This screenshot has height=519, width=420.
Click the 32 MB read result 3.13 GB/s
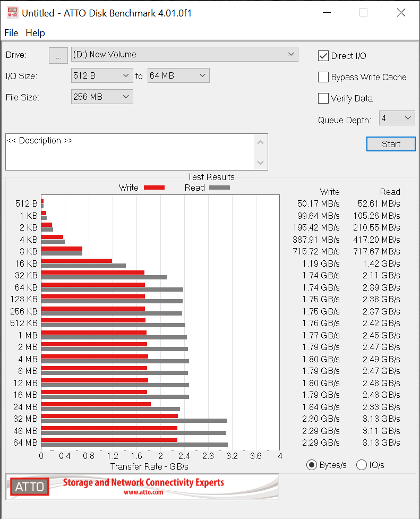pos(381,419)
